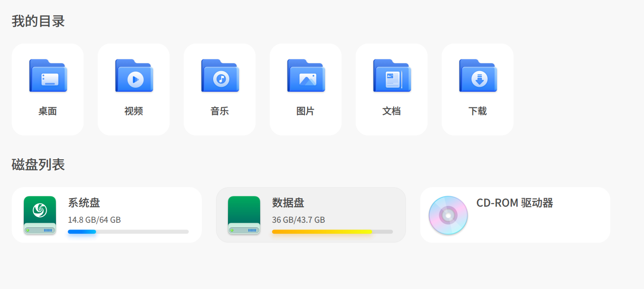Click the 我的目录 section header

pos(38,21)
